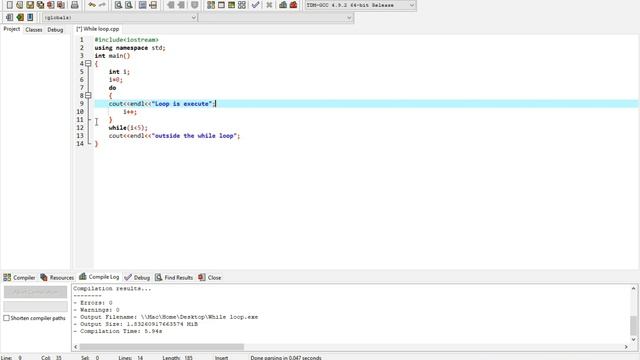Viewport: 640px width, 360px height.
Task: Click compile log scroll right arrow
Action: click(x=626, y=347)
